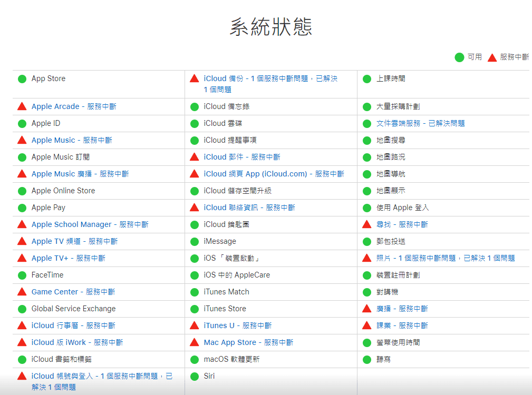Click red triangle beside Apple Arcade
Image resolution: width=532 pixels, height=395 pixels.
[x=22, y=106]
